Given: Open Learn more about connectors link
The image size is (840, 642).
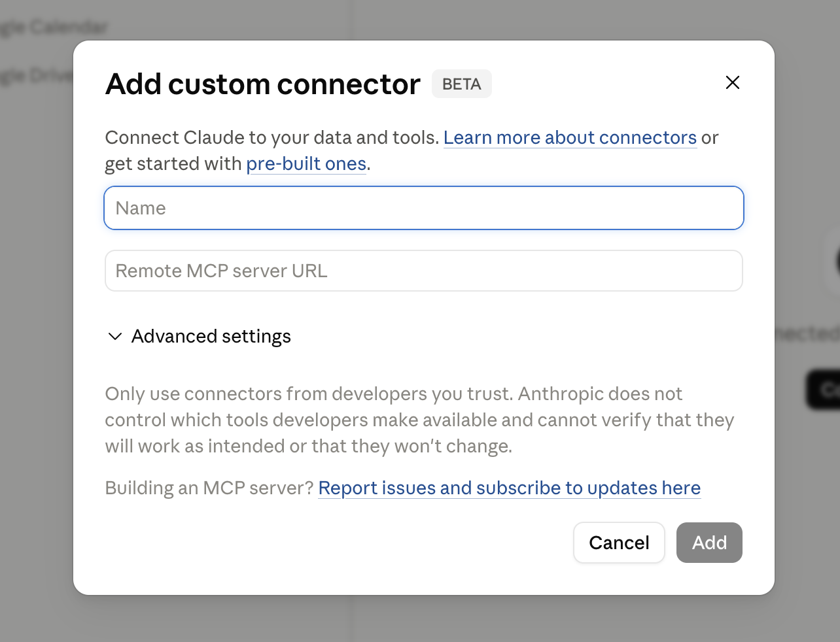Looking at the screenshot, I should point(570,137).
